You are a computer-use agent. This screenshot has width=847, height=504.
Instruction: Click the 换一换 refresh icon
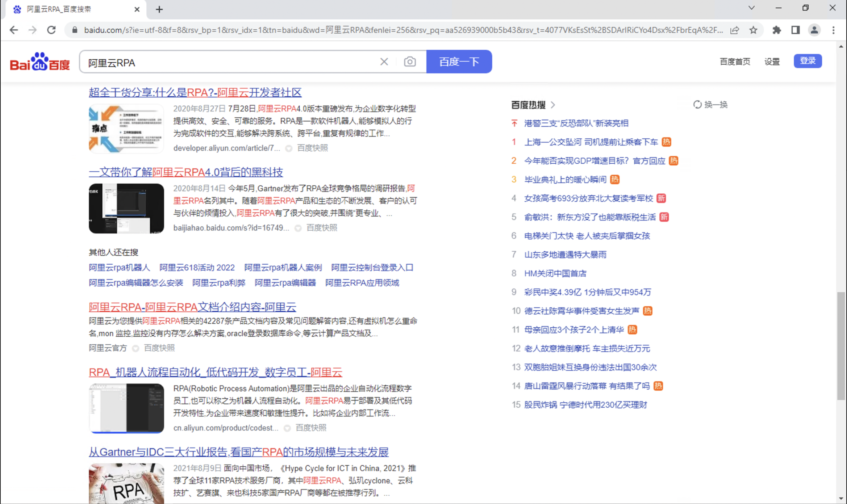[697, 105]
